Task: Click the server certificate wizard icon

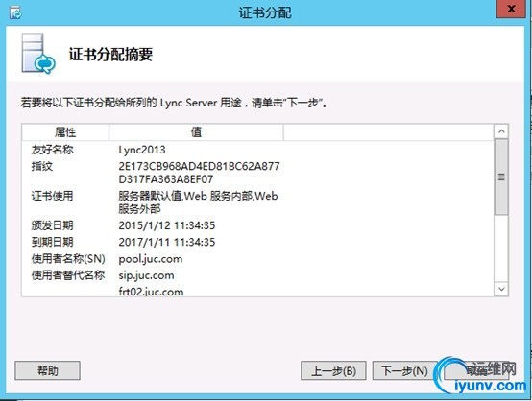Action: coord(38,53)
